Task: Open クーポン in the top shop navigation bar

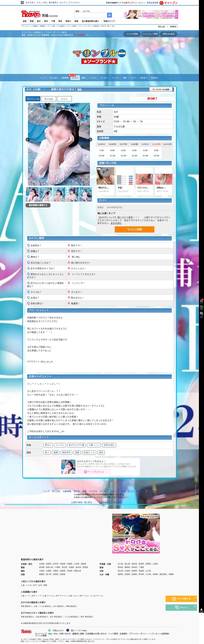Action: pos(104,78)
